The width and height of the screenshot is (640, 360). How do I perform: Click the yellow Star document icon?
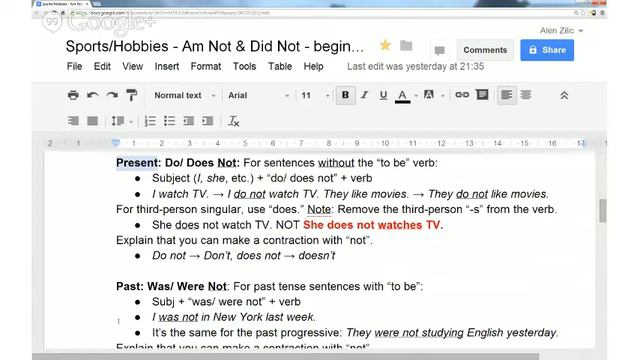click(385, 45)
